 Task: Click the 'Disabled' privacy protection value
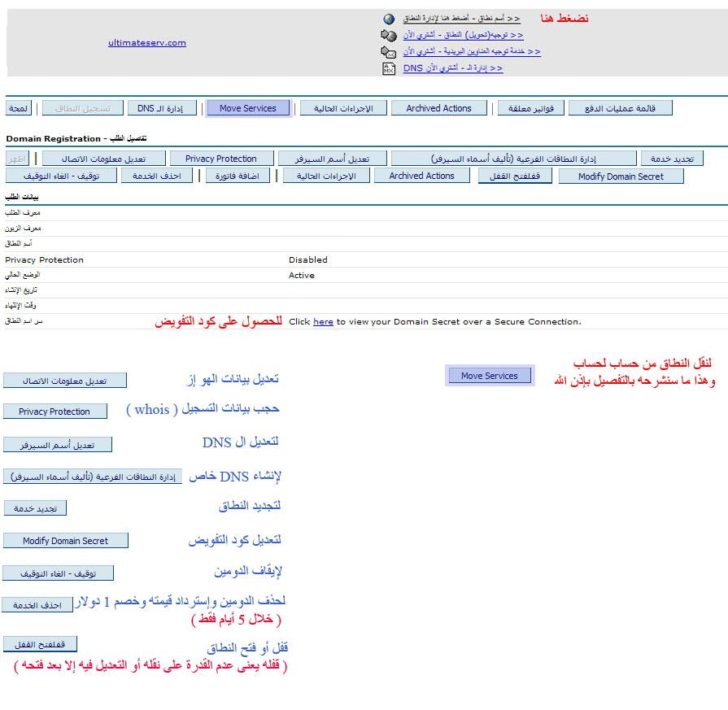click(x=307, y=259)
